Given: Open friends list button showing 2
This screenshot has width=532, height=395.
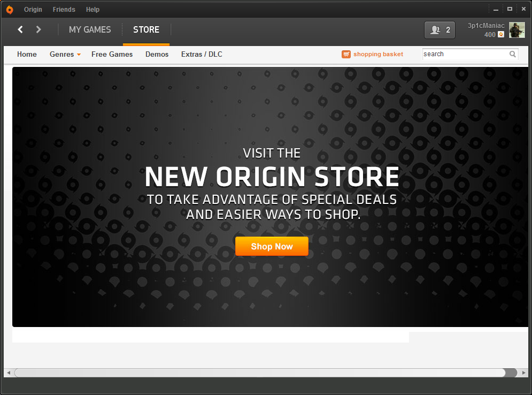Looking at the screenshot, I should (x=440, y=30).
